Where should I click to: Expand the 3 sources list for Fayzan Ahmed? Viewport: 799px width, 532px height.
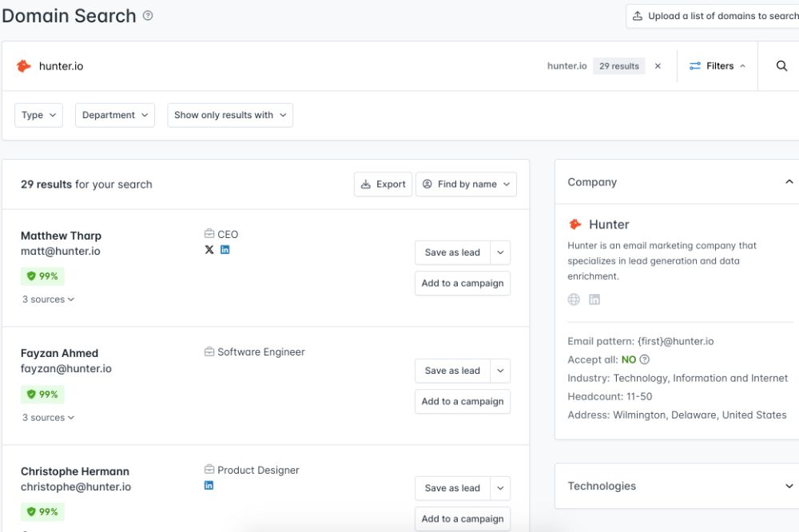(48, 417)
